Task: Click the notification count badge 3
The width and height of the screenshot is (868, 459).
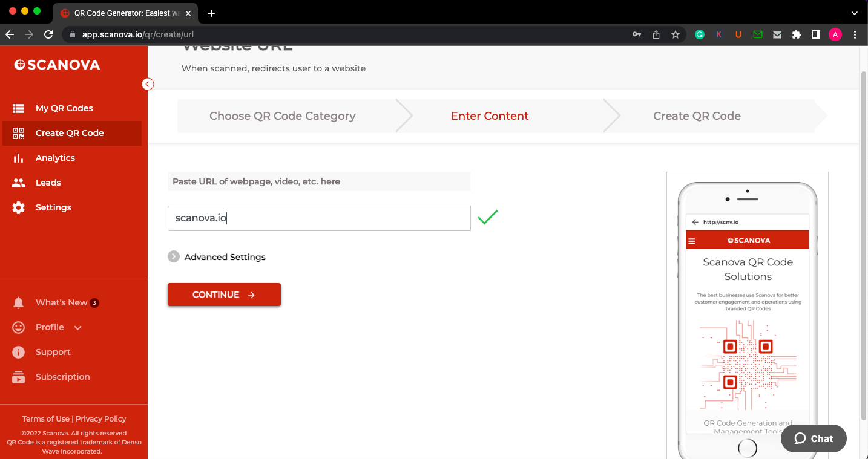Action: [94, 302]
